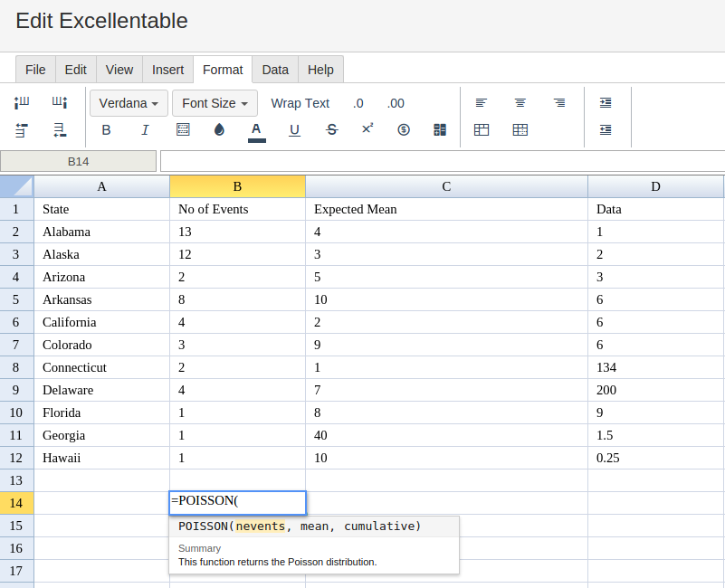Align cell text to the right
The height and width of the screenshot is (588, 725).
click(x=559, y=103)
